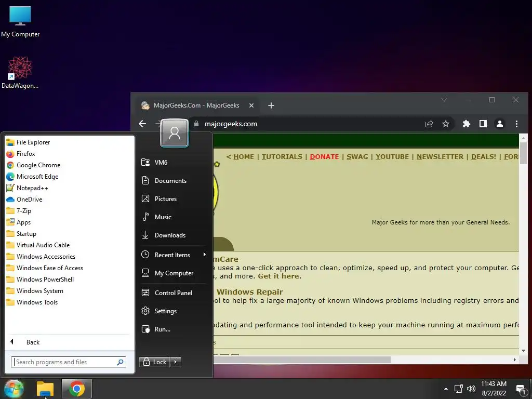Open Chrome tab search chevron
This screenshot has height=399, width=532.
click(x=444, y=100)
